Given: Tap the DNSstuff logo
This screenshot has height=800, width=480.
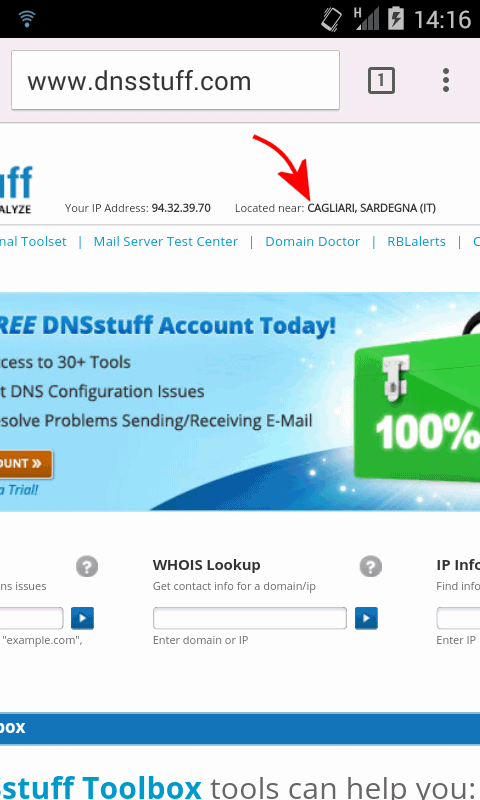Looking at the screenshot, I should point(16,189).
